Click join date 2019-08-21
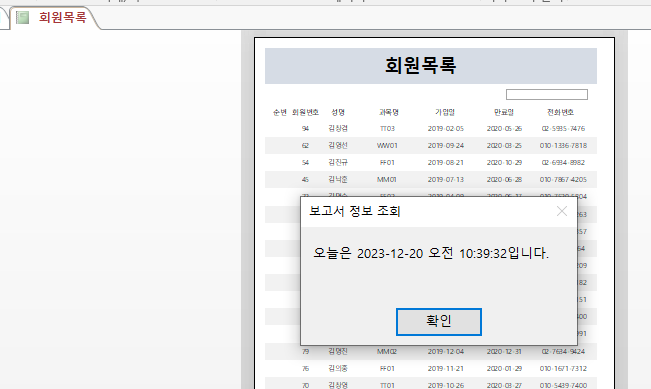Screen dimensions: 651x389 tap(445, 163)
